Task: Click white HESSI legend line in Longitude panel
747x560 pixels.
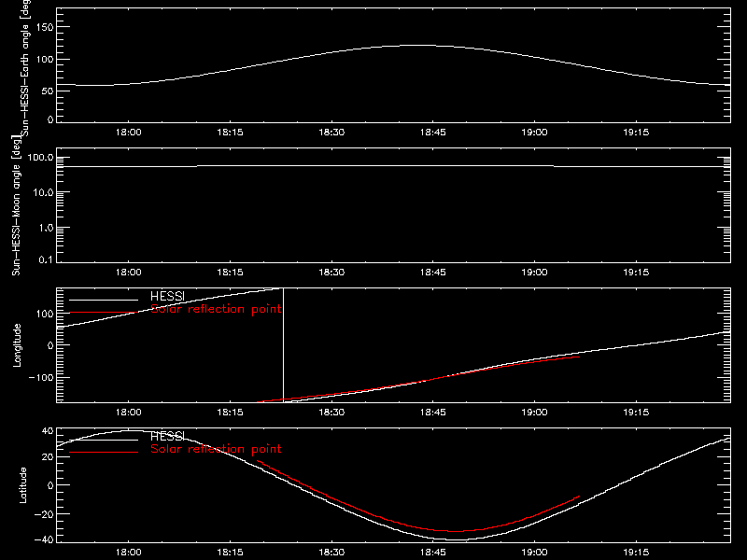Action: [x=104, y=300]
